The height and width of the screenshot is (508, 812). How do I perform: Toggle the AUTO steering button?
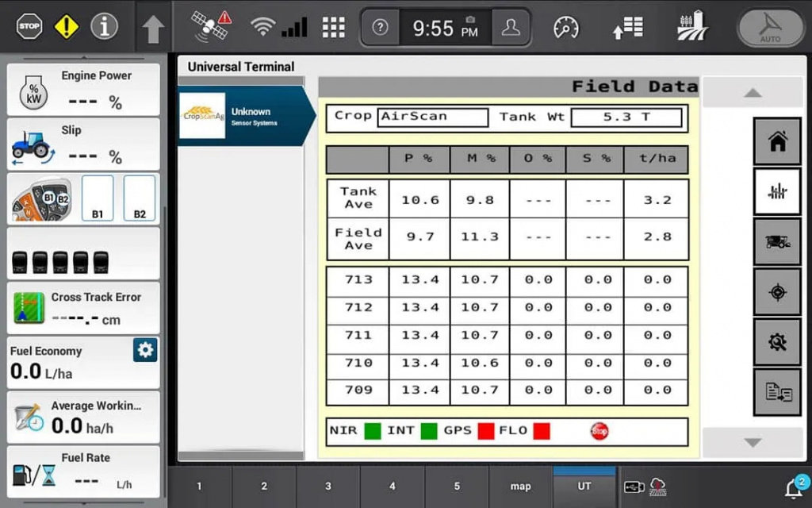771,28
